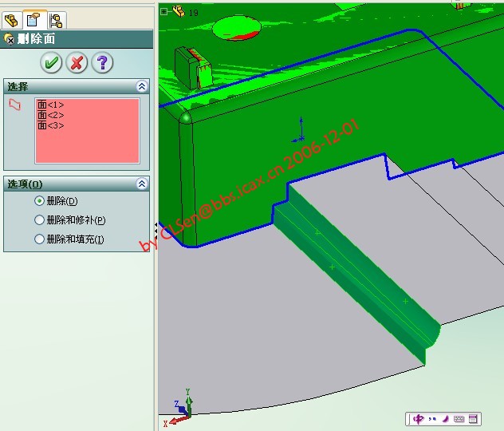Click empty area of faces selection box
Viewport: 504px width, 431px height.
[88, 146]
